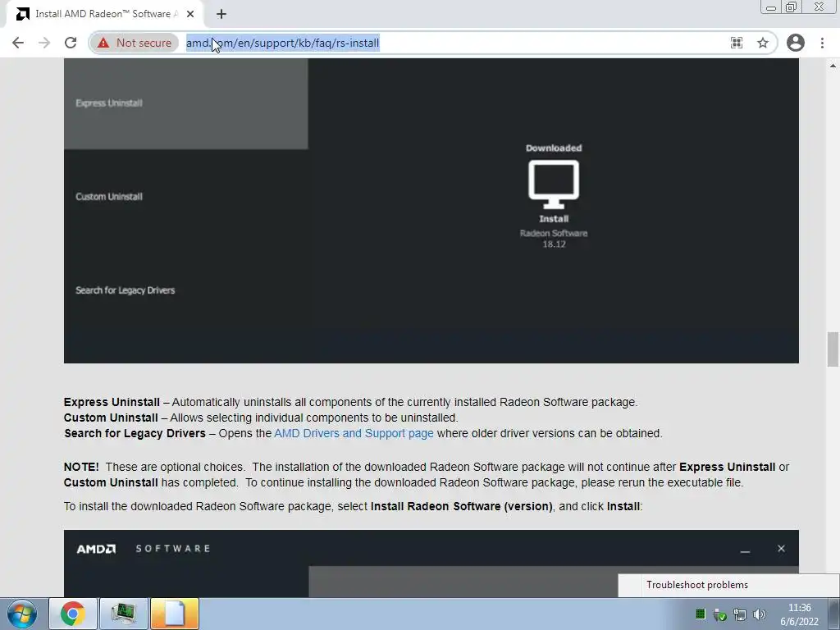This screenshot has height=630, width=840.
Task: Open the clock showing 11:36
Action: (799, 614)
